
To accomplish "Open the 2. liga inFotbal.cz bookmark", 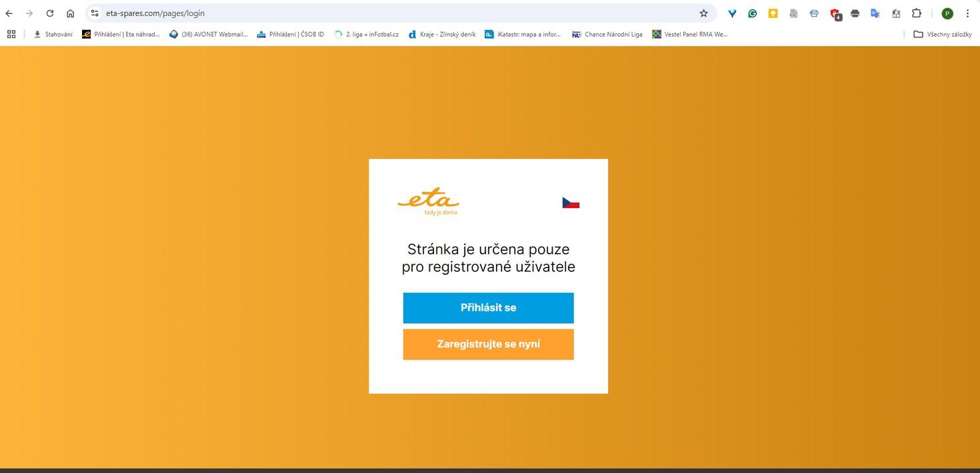I will (x=366, y=34).
